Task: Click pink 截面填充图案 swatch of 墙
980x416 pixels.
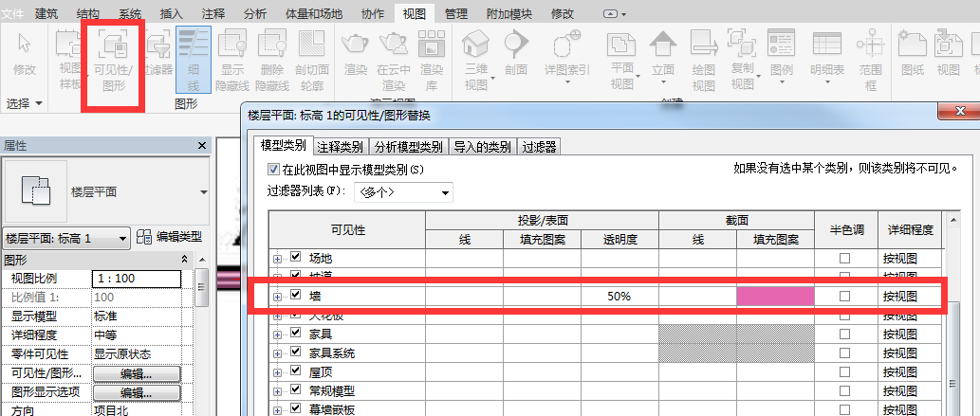Action: pyautogui.click(x=776, y=296)
